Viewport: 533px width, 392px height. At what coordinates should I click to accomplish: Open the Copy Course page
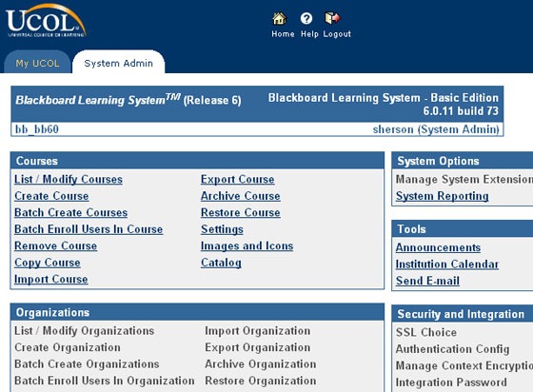(x=48, y=263)
